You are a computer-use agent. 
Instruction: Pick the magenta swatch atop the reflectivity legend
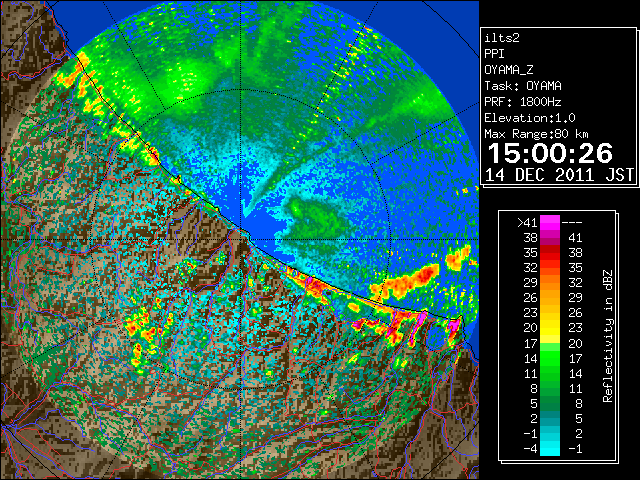[550, 223]
